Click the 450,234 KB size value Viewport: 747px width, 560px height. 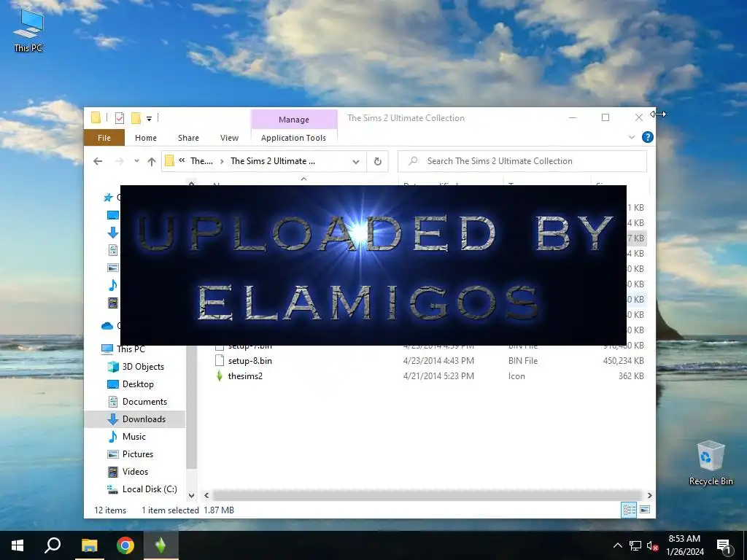[x=623, y=360]
